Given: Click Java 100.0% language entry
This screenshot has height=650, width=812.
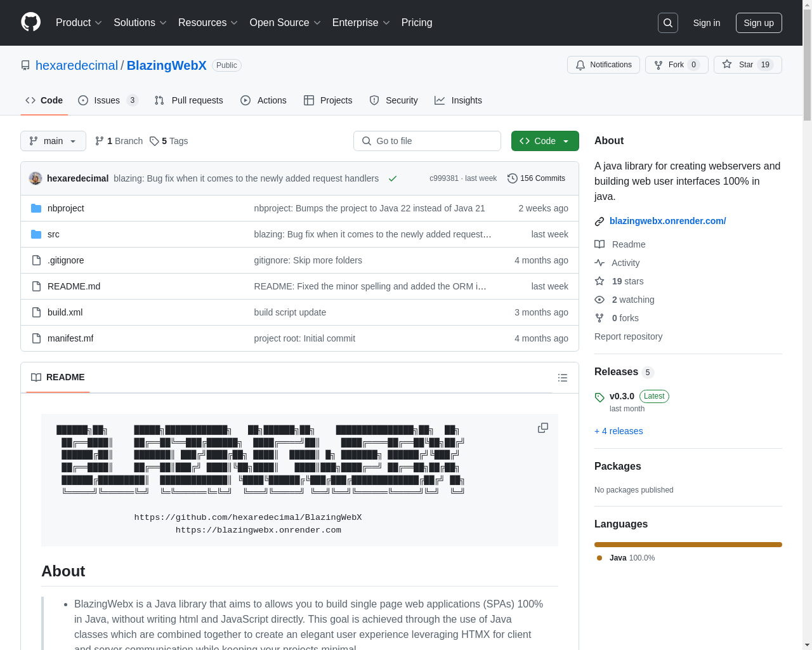Looking at the screenshot, I should pyautogui.click(x=626, y=558).
